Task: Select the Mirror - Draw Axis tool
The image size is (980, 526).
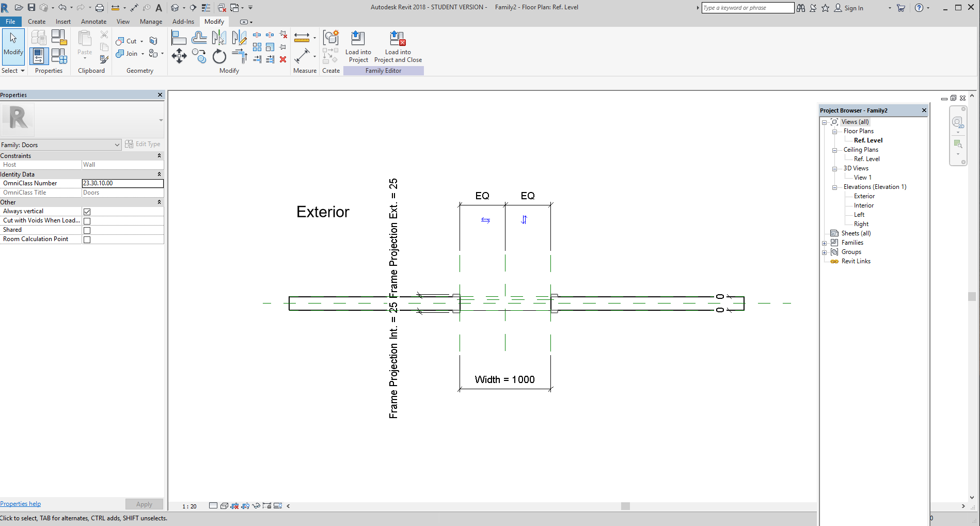Action: pos(239,38)
